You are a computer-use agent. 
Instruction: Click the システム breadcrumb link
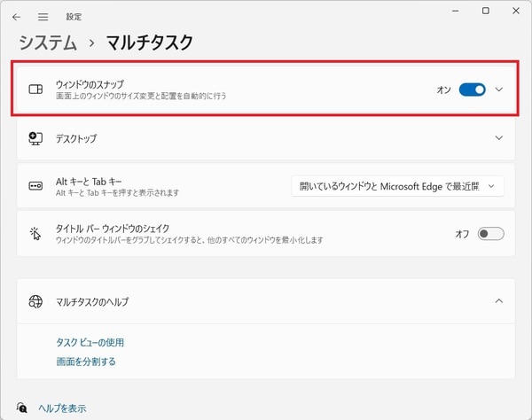tap(48, 43)
